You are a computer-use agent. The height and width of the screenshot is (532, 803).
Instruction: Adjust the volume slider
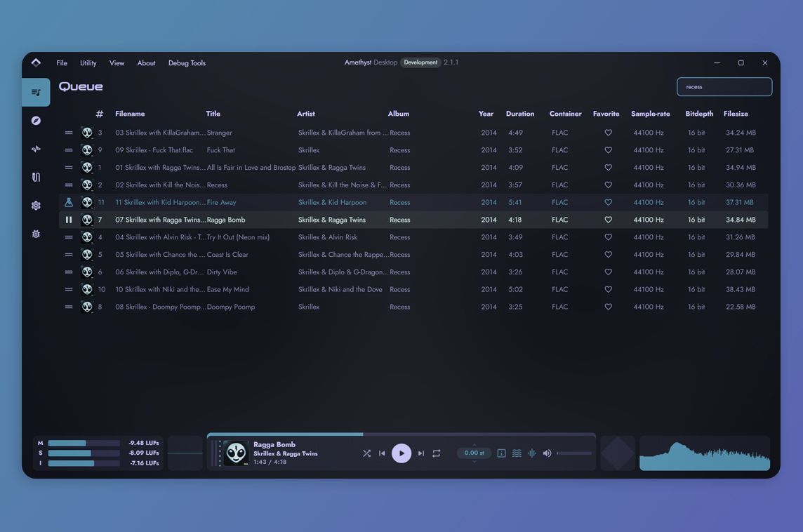click(x=574, y=453)
